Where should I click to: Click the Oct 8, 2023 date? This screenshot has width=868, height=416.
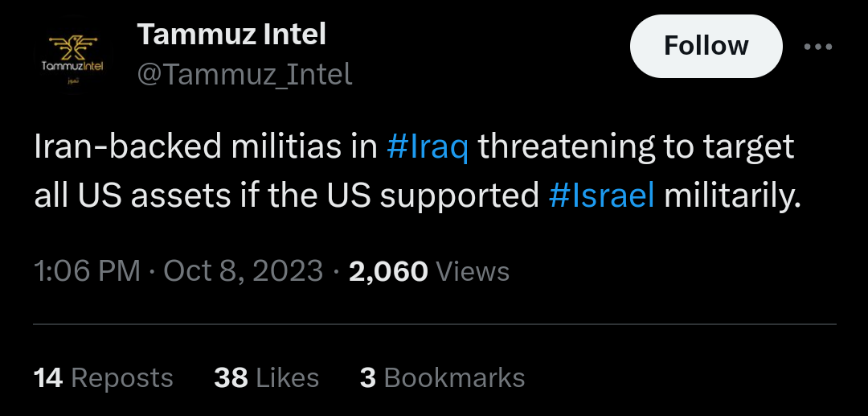tap(243, 271)
